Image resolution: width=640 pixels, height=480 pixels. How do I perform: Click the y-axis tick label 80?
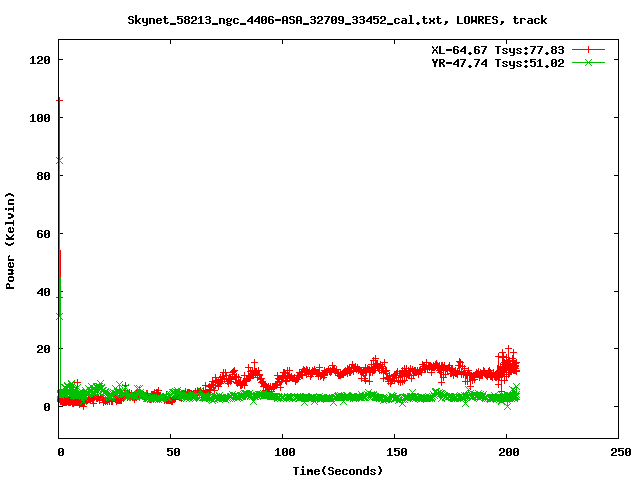[x=43, y=176]
